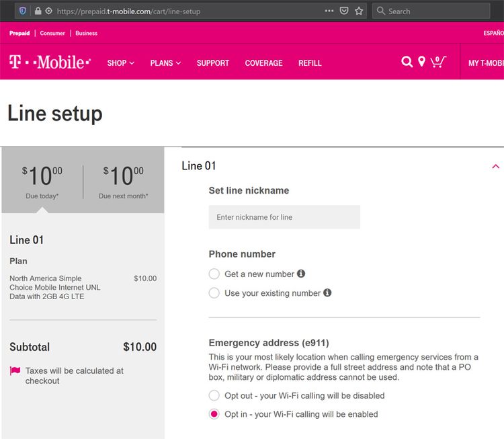Click the permissions icon in address bar

[48, 11]
